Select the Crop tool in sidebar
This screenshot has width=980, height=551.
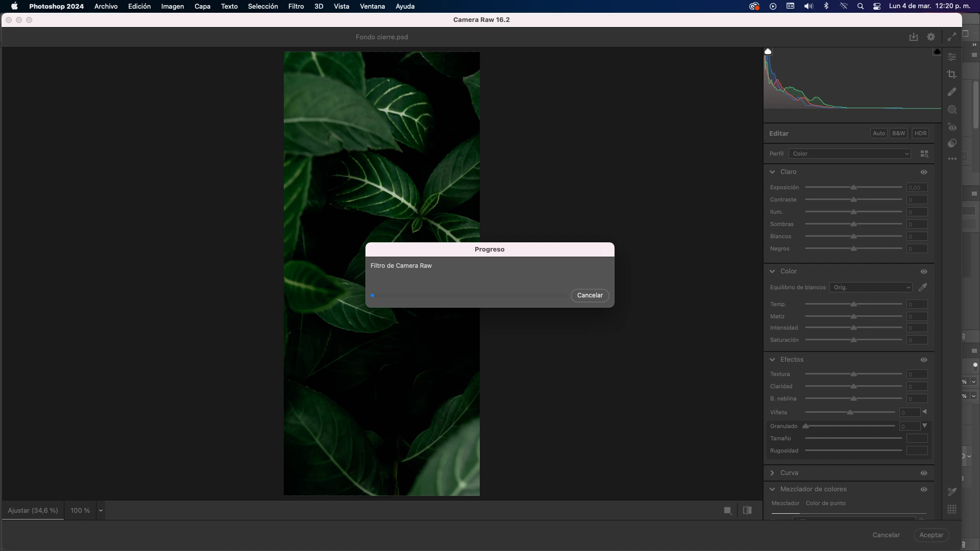pyautogui.click(x=952, y=74)
